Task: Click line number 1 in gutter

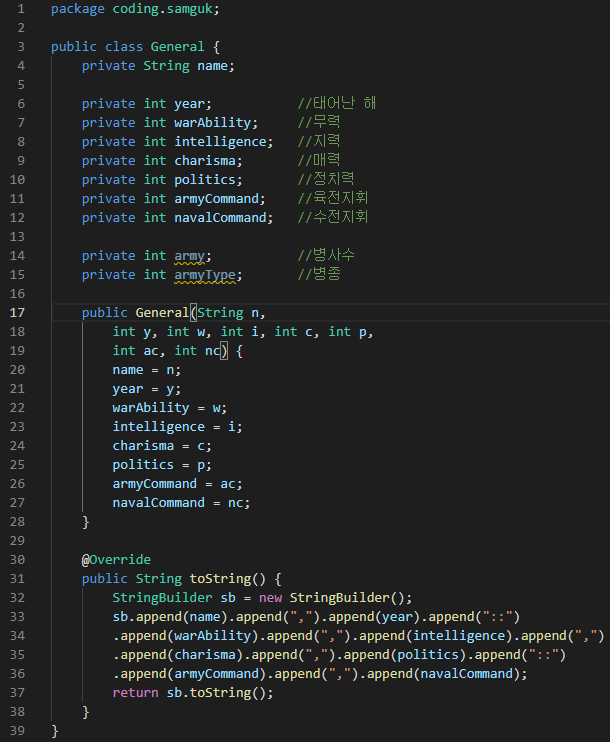Action: click(21, 9)
